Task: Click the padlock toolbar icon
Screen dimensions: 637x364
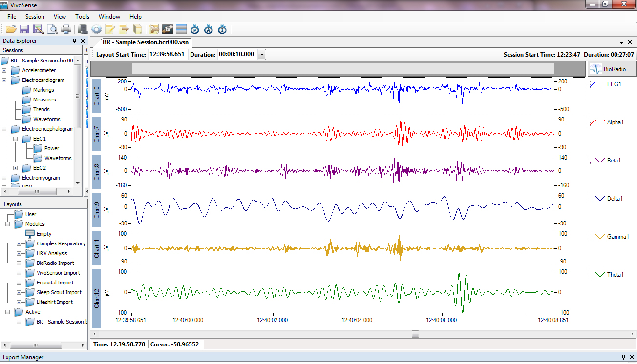Action: click(x=167, y=29)
